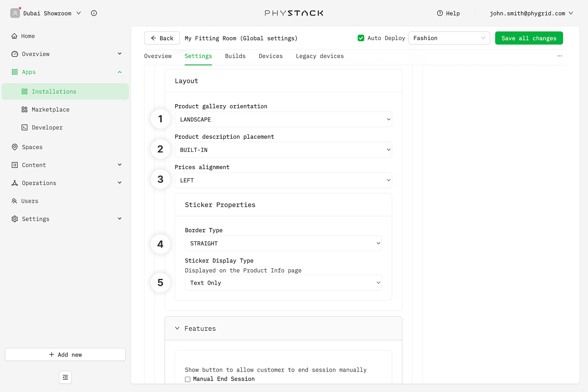Viewport: 588px width, 392px height.
Task: Open the john.smith@phygrid.com account menu
Action: point(531,13)
